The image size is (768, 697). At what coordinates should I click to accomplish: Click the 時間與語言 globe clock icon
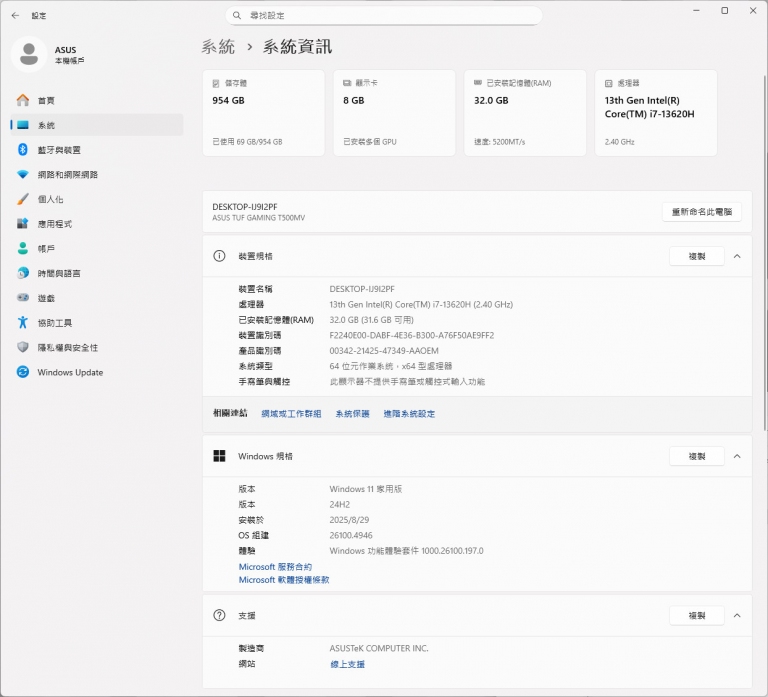tap(23, 273)
